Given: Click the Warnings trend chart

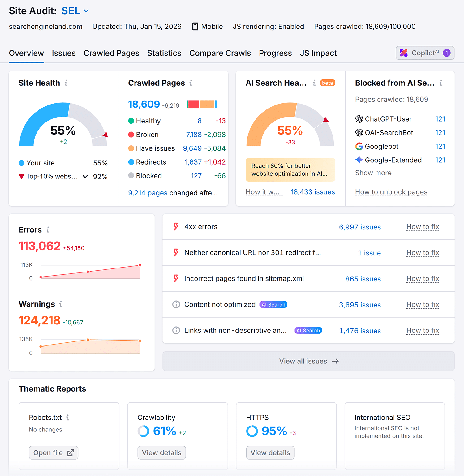Looking at the screenshot, I should tap(90, 346).
